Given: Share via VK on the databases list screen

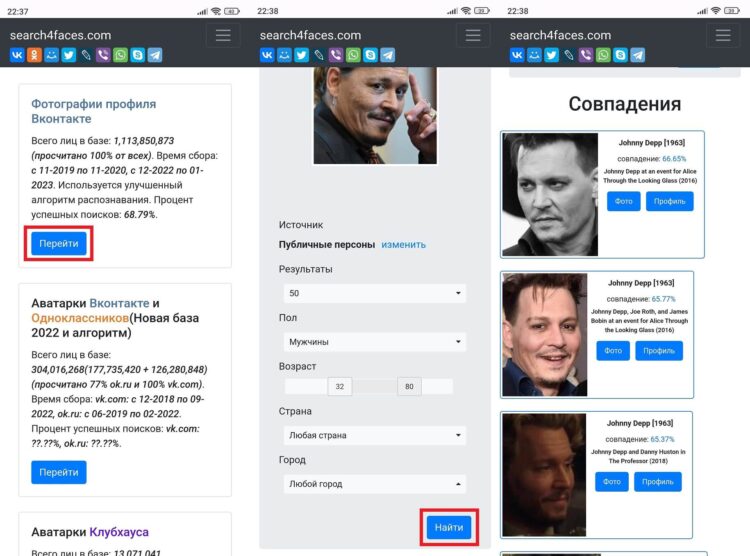Looking at the screenshot, I should coord(17,55).
